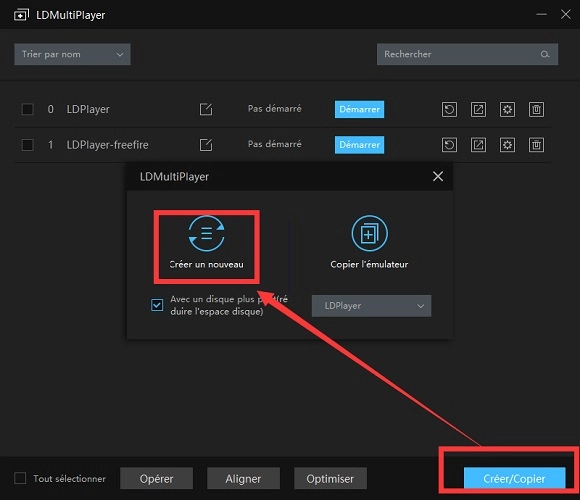
Task: Focus the Rechercher search field
Action: point(467,54)
